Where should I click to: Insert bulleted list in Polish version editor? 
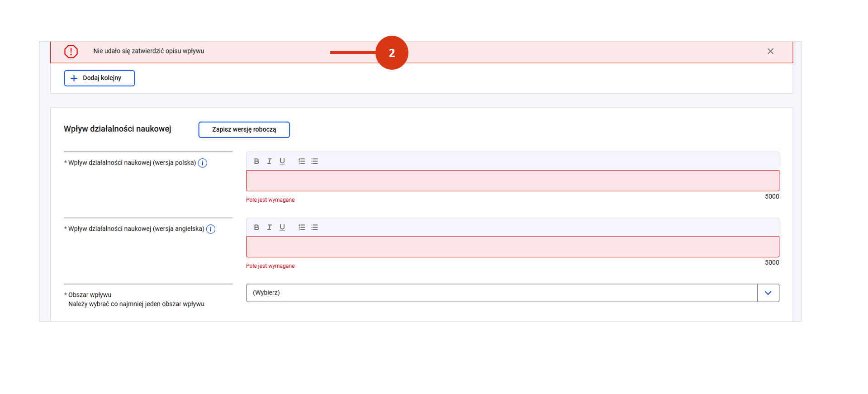coord(315,161)
